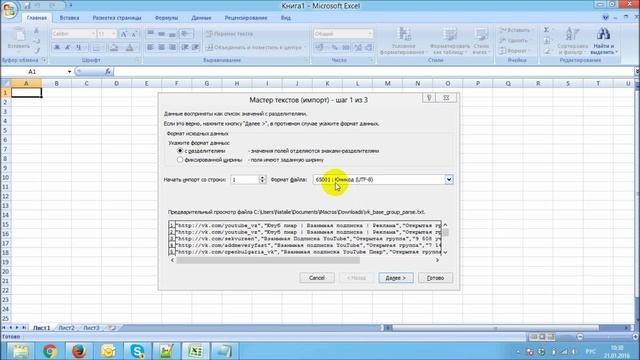Click the text orientation icon
Viewport: 640px width, 360px height.
tap(186, 34)
